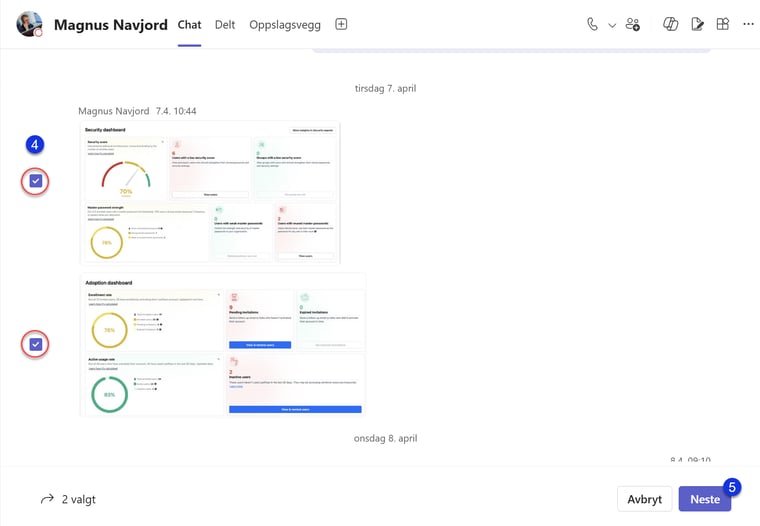Uncheck the Security dashboard image message checkbox
The height and width of the screenshot is (526, 760).
[35, 181]
